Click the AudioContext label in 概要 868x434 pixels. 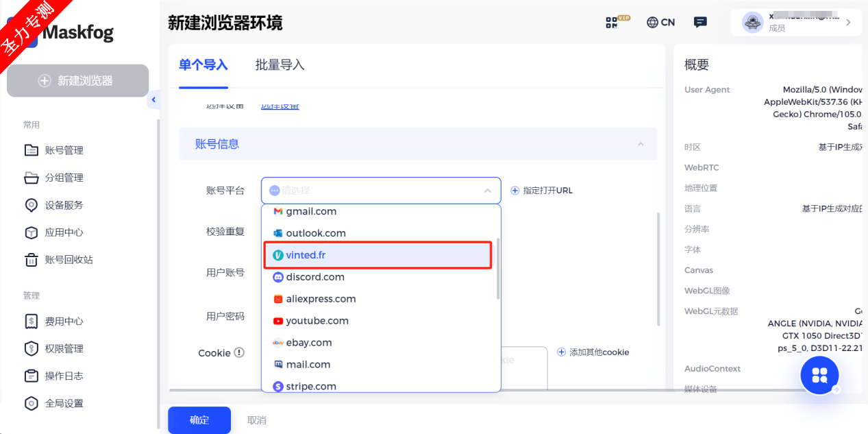click(x=712, y=369)
